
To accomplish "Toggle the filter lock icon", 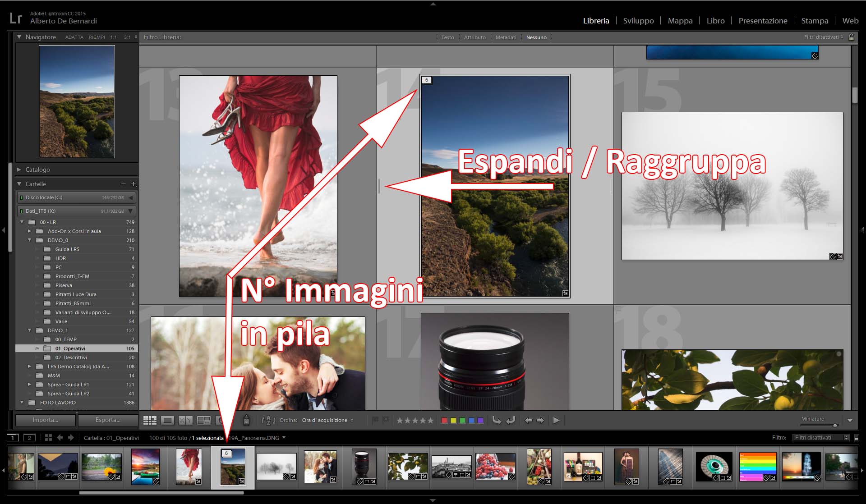I will click(x=851, y=37).
